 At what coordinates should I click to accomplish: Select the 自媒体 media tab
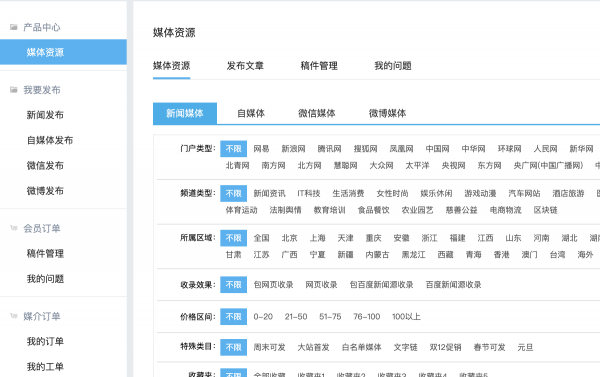[x=251, y=113]
